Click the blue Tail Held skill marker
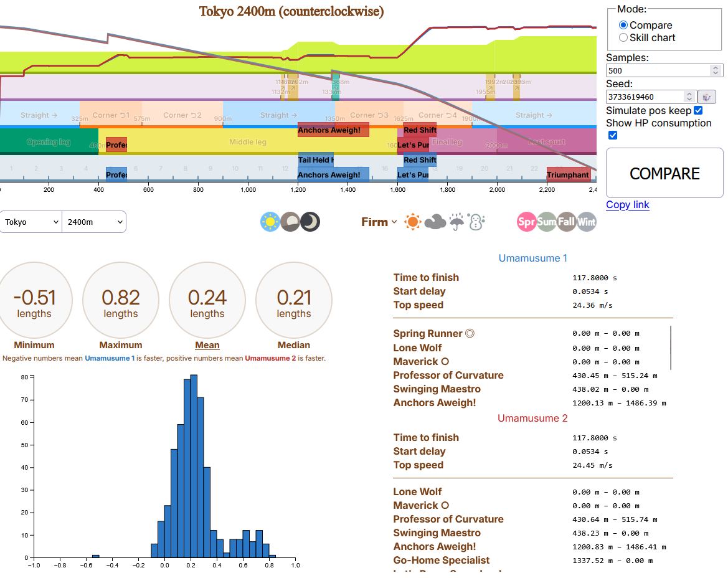 (316, 159)
